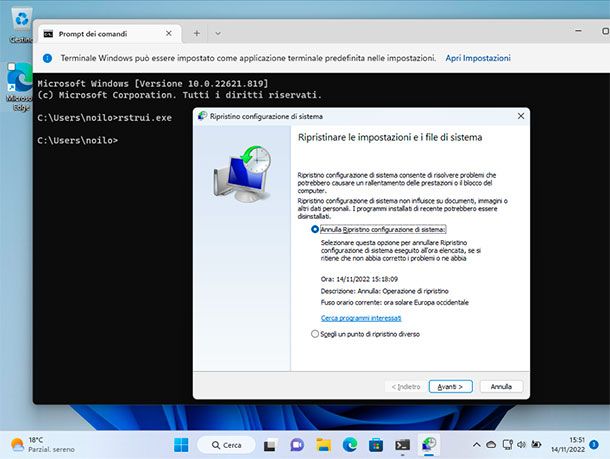Click the 'Cerca' taskbar search box
610x459 pixels.
(x=226, y=445)
